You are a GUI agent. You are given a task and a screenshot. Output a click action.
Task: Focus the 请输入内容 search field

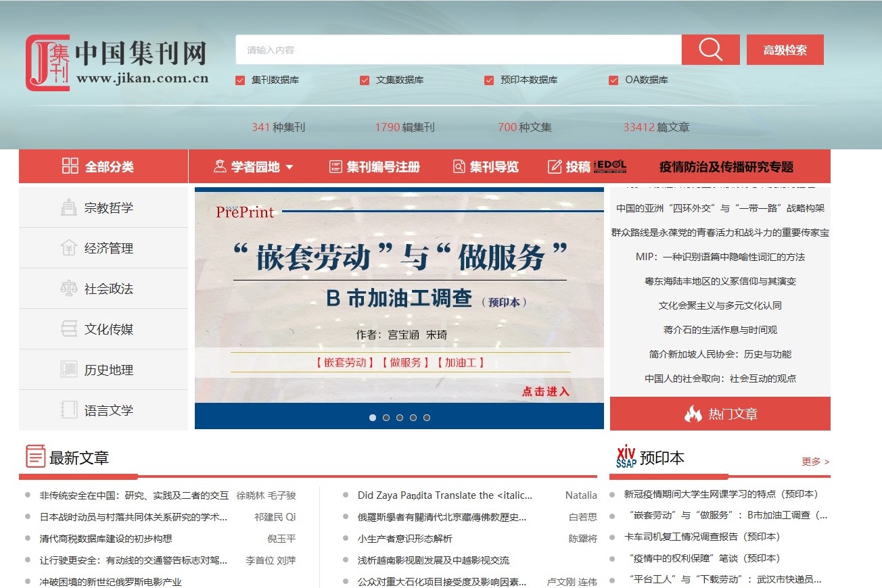(458, 50)
